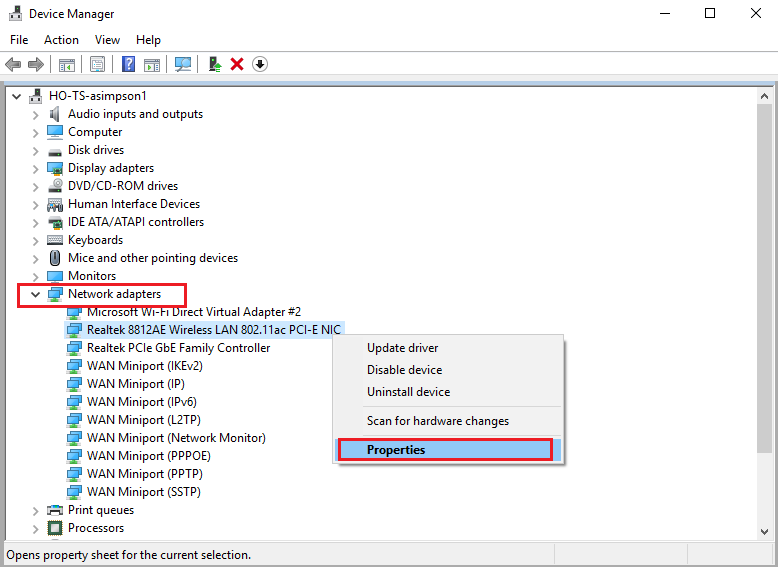
Task: Click the HO-TS-asimpson1 computer root icon
Action: click(x=36, y=96)
